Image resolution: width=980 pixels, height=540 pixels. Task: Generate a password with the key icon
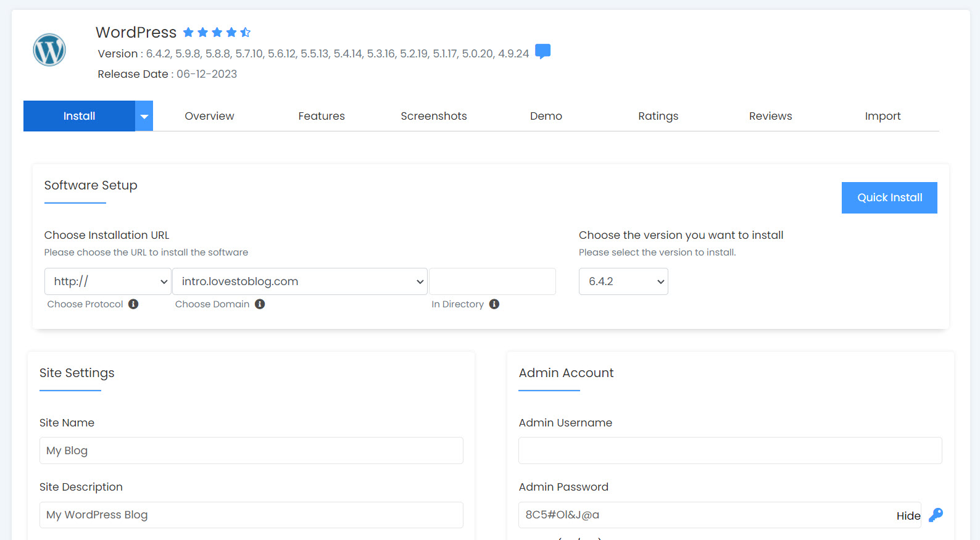(x=936, y=515)
